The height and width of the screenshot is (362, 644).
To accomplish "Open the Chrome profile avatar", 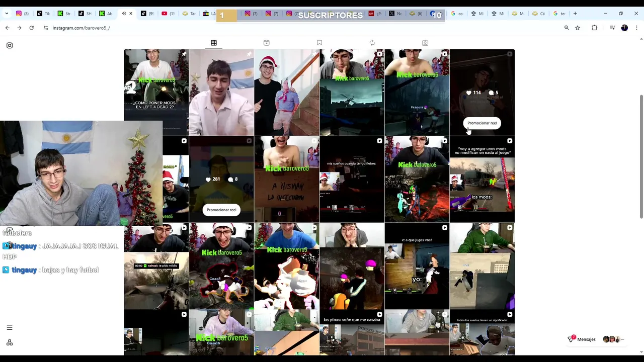I will [x=624, y=28].
